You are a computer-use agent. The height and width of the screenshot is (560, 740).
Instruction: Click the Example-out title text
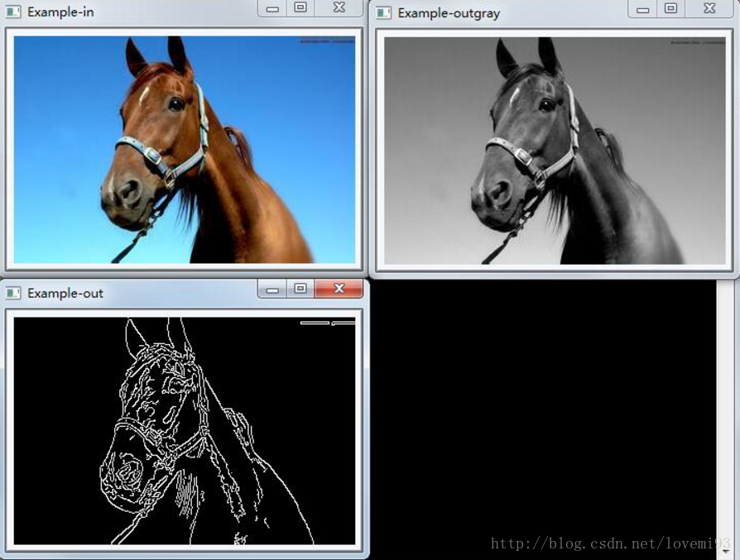[65, 293]
